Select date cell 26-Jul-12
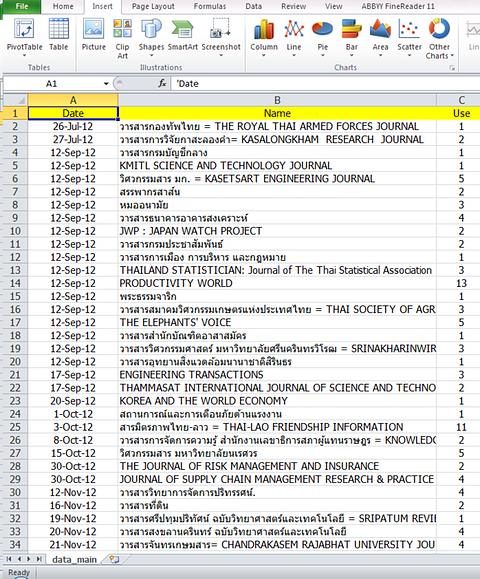This screenshot has width=480, height=579. [x=73, y=126]
